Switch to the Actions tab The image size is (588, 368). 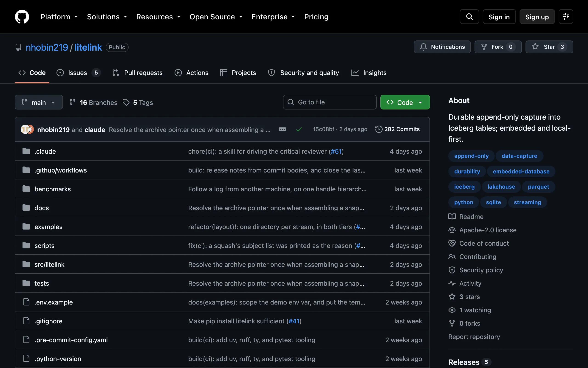point(192,73)
